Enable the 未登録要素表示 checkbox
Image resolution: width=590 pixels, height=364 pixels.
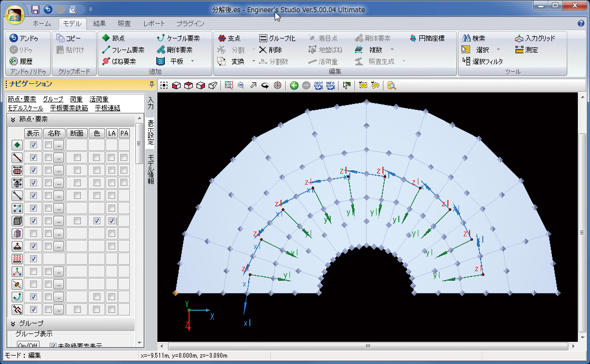[53, 346]
